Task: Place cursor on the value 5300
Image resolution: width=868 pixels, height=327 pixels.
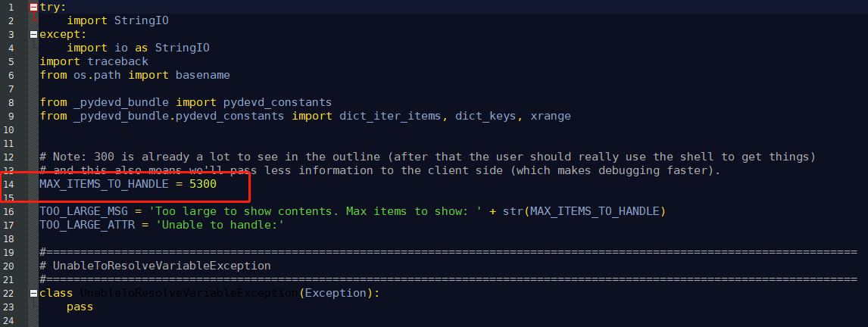Action: click(x=203, y=184)
